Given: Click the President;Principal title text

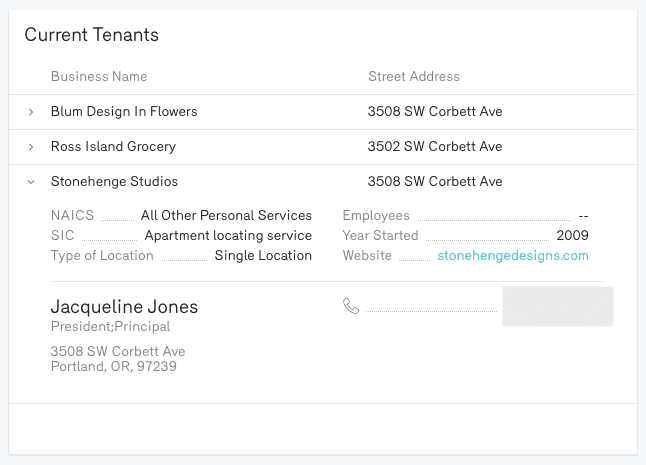Looking at the screenshot, I should click(x=110, y=327).
